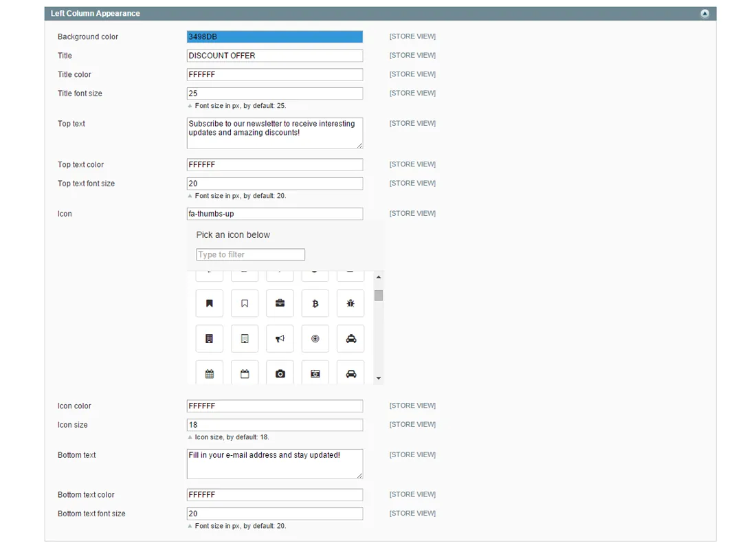Click the Icon size field
The width and height of the screenshot is (756, 550).
tap(275, 425)
